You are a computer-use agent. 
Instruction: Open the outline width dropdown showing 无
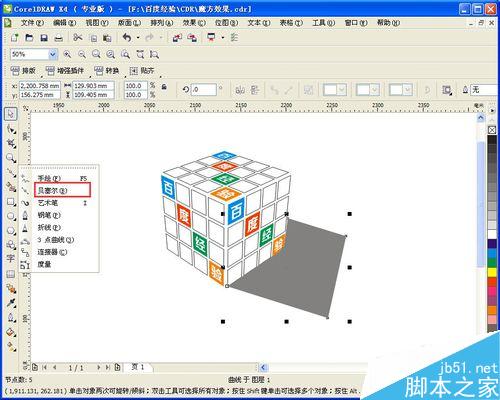pos(485,89)
